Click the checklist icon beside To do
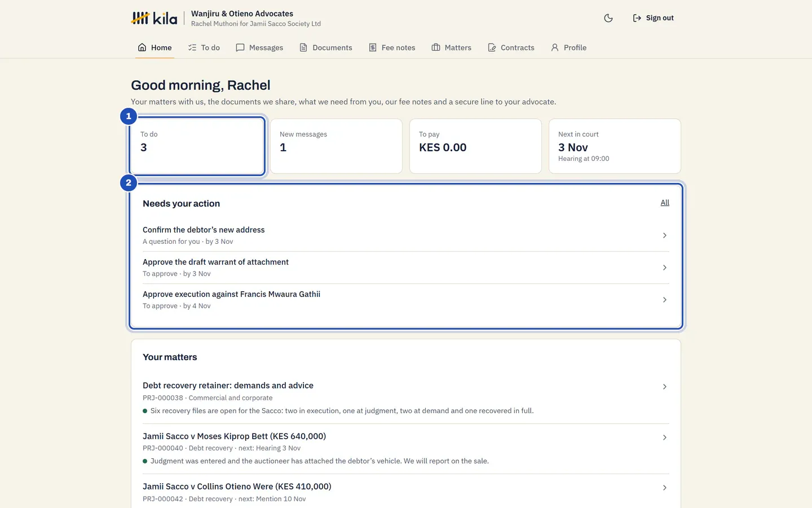 coord(192,47)
